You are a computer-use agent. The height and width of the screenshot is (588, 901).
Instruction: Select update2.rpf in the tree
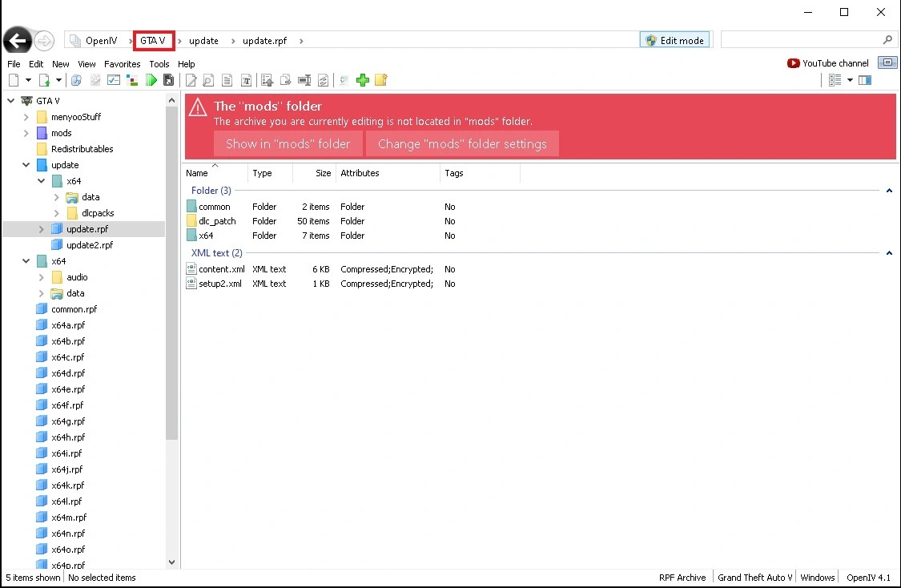90,245
